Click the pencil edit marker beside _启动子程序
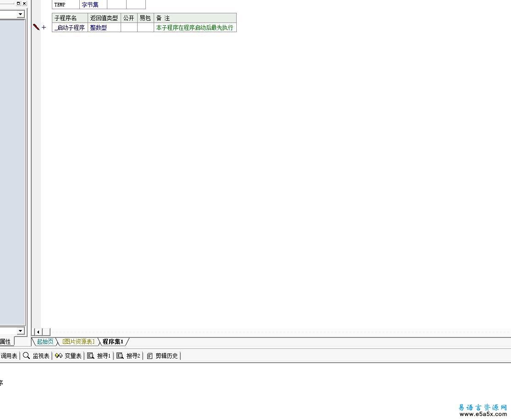511x420 pixels. click(x=36, y=28)
